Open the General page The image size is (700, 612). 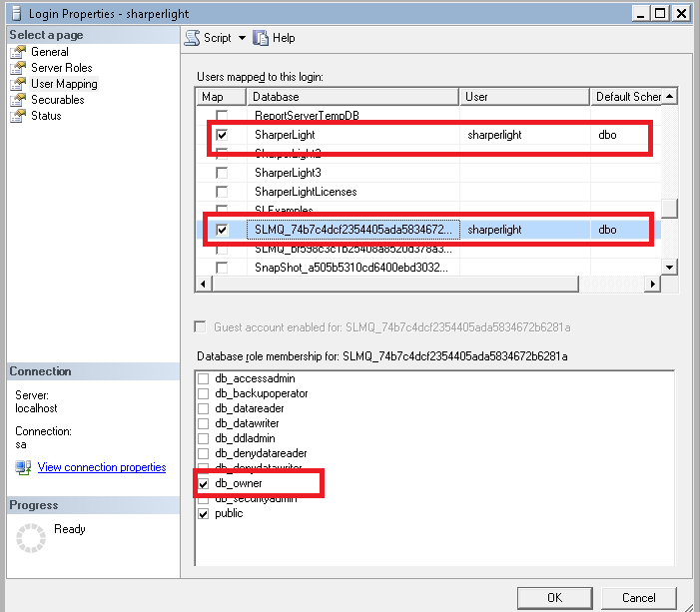tap(50, 52)
